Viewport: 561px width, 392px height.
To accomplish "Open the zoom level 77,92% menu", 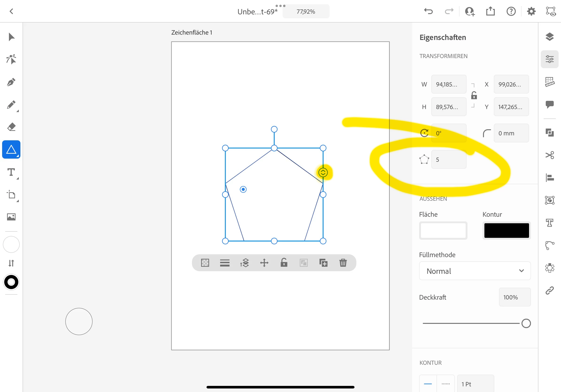I will click(x=306, y=12).
